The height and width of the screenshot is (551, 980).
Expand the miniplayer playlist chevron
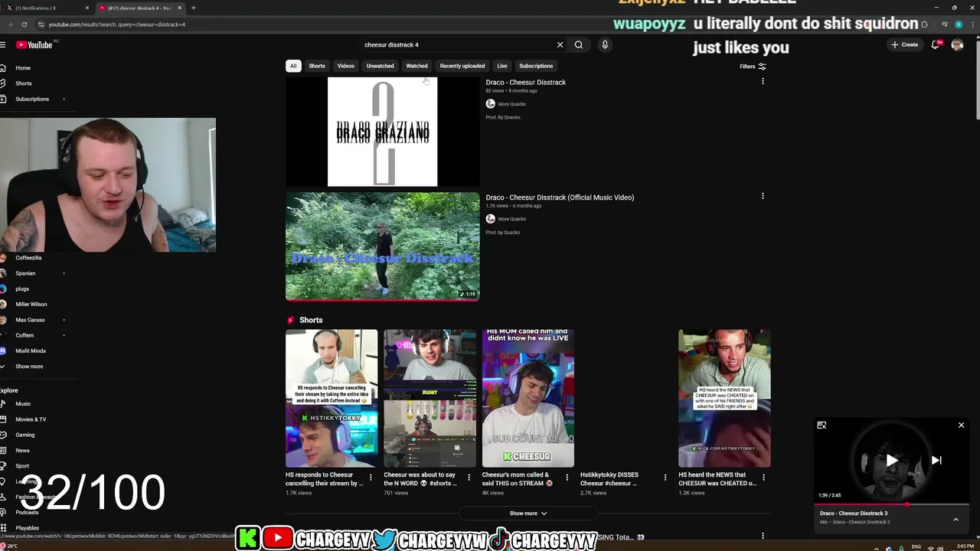955,520
